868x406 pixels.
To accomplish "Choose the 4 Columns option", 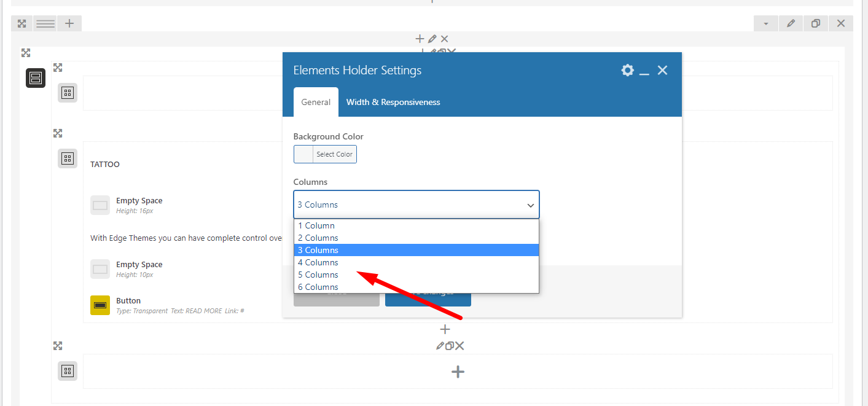I will tap(416, 262).
